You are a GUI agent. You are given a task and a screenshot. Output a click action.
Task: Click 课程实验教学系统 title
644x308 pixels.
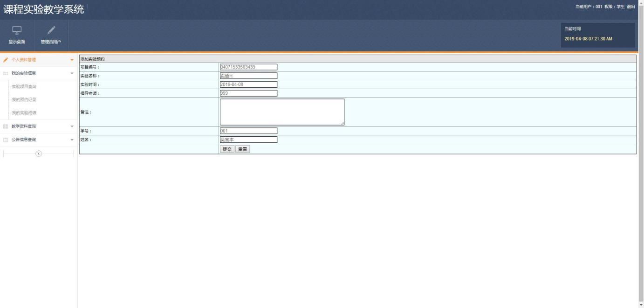pyautogui.click(x=44, y=9)
